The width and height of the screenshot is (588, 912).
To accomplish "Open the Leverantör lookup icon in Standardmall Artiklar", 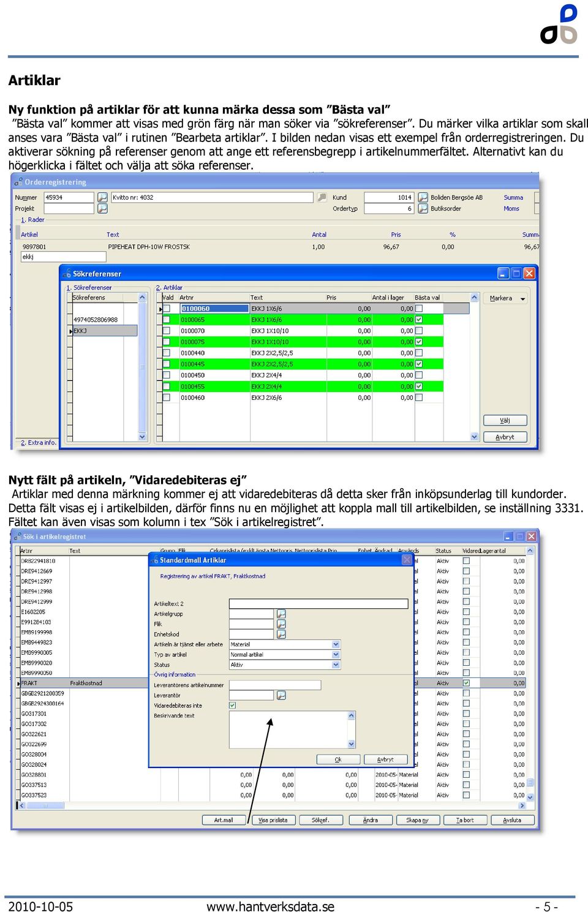I will pyautogui.click(x=281, y=695).
